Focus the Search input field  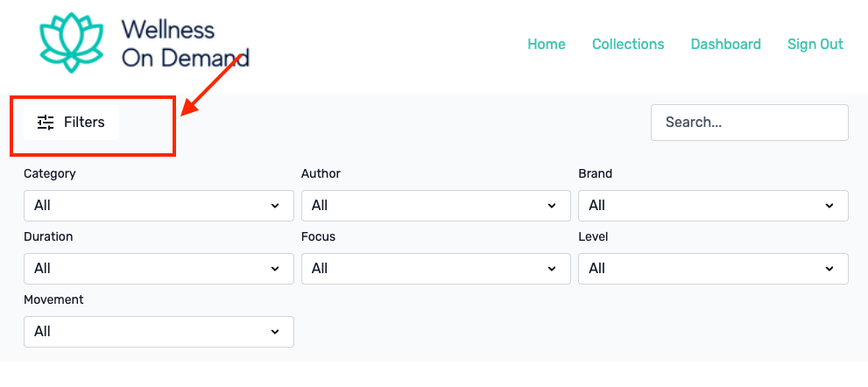click(x=750, y=123)
